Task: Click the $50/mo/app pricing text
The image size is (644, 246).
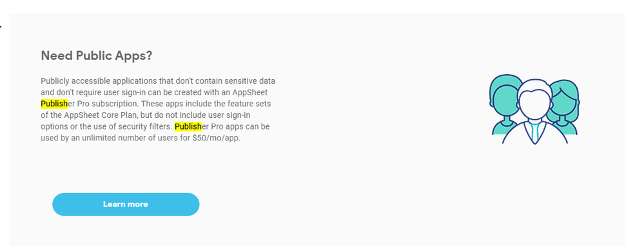Action: tap(216, 138)
